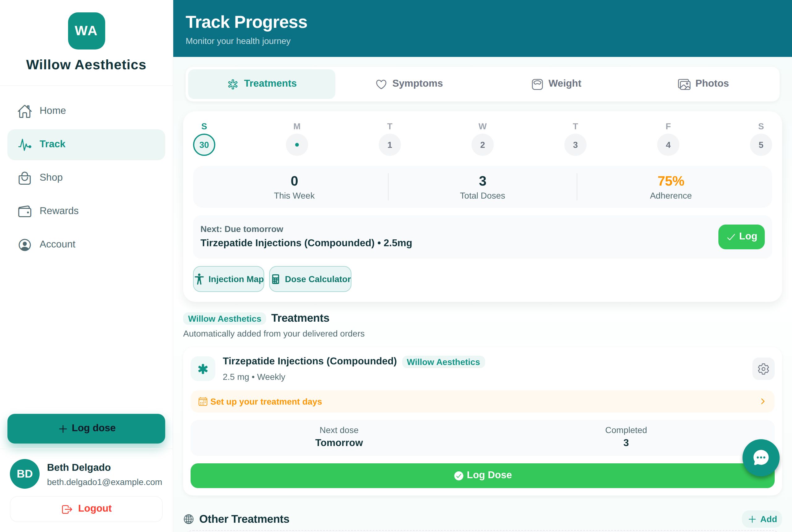Viewport: 792px width, 532px height.
Task: Go to the Shop page
Action: [x=86, y=178]
